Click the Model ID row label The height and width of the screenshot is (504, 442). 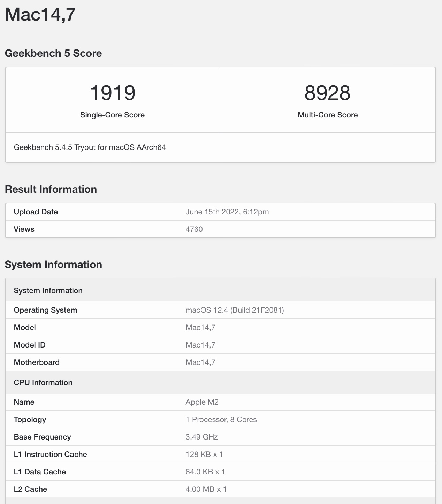point(30,345)
